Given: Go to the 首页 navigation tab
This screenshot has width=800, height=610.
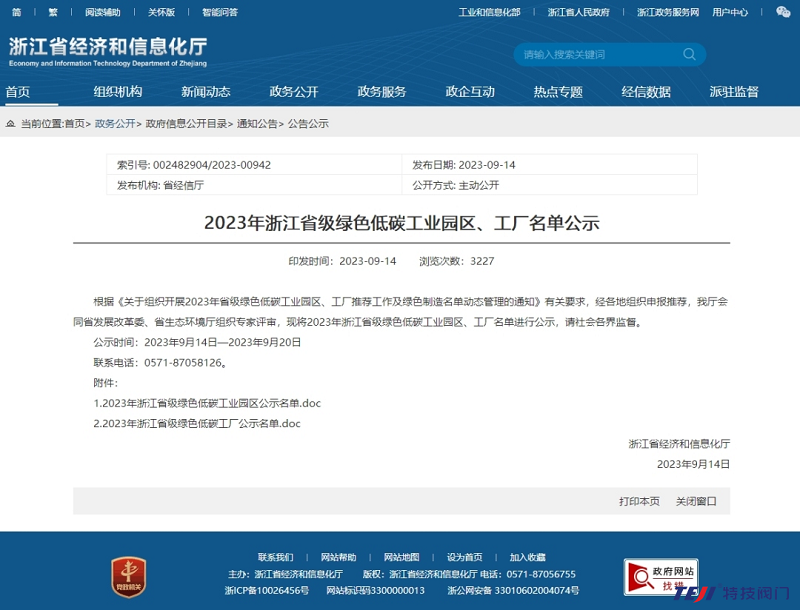Looking at the screenshot, I should pos(18,92).
